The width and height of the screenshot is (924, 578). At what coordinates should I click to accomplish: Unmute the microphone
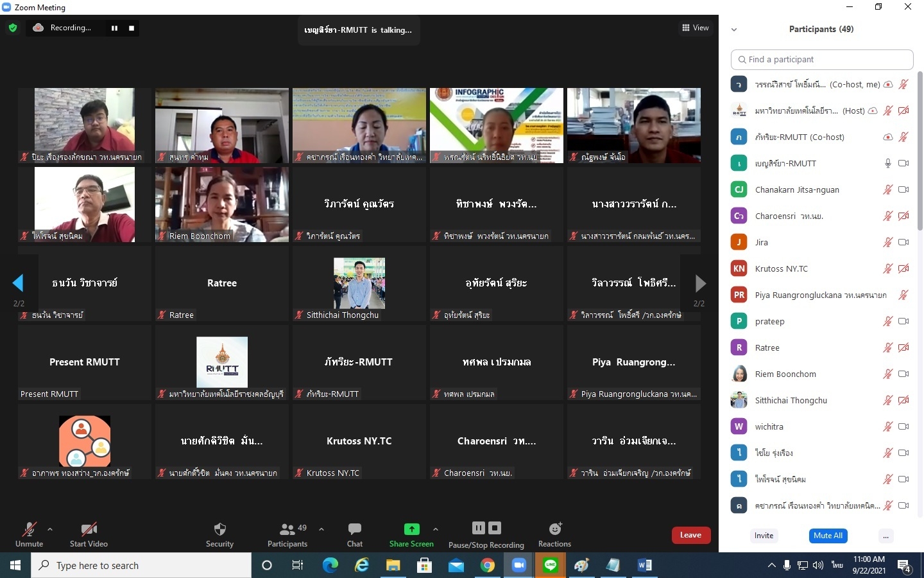click(x=30, y=534)
